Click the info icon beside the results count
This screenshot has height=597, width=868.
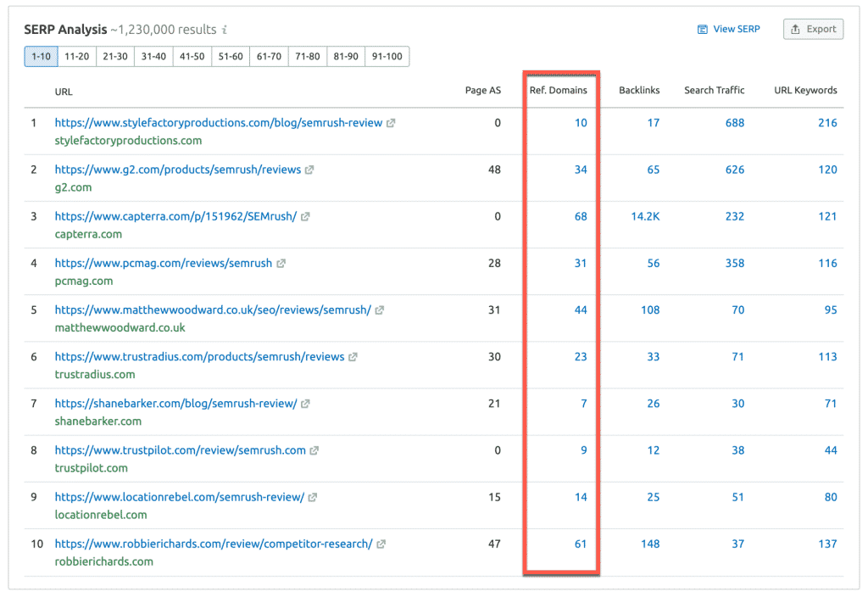(223, 28)
